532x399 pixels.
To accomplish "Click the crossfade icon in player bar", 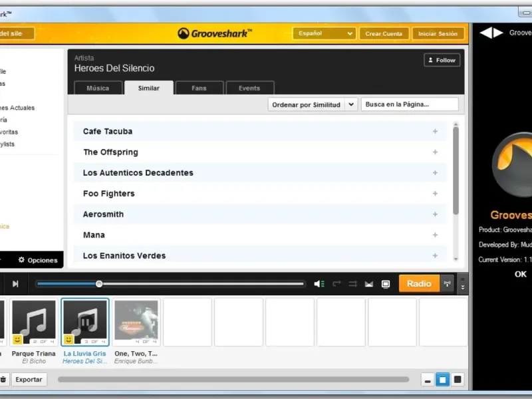I will click(x=369, y=284).
